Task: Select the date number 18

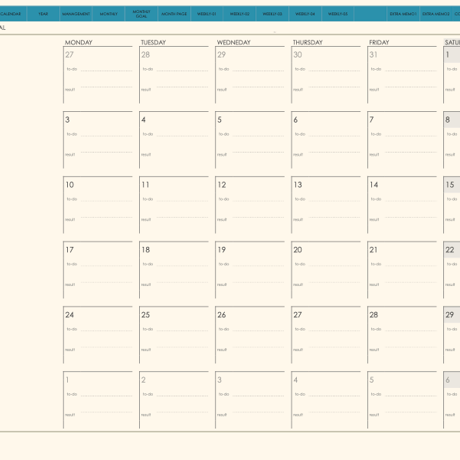Action: pos(146,250)
